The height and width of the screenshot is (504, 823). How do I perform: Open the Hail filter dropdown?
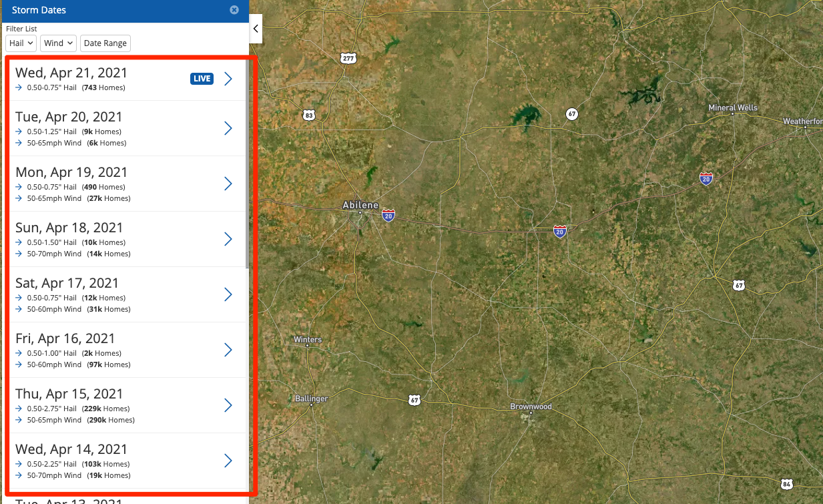(21, 43)
